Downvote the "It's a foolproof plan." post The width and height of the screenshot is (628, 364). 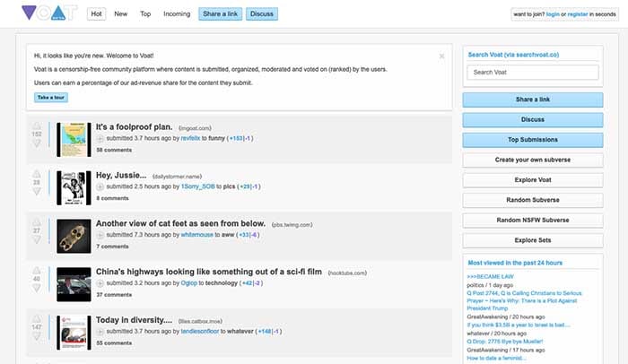[37, 143]
